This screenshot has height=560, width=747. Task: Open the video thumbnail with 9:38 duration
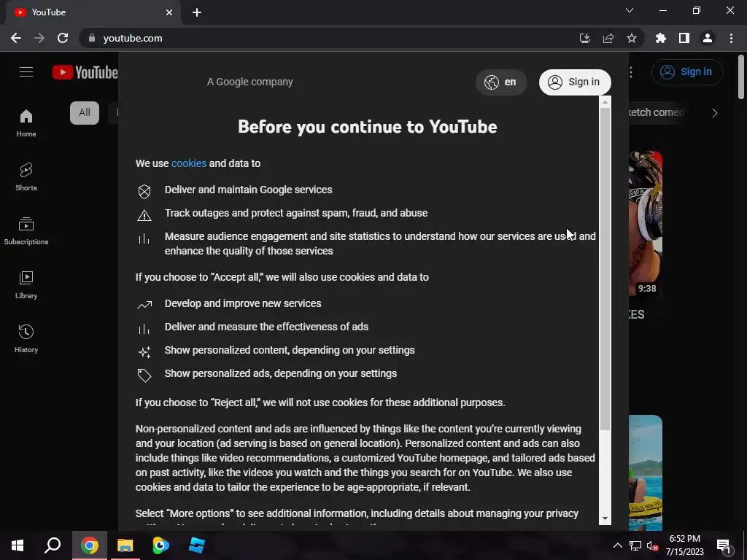(646, 224)
